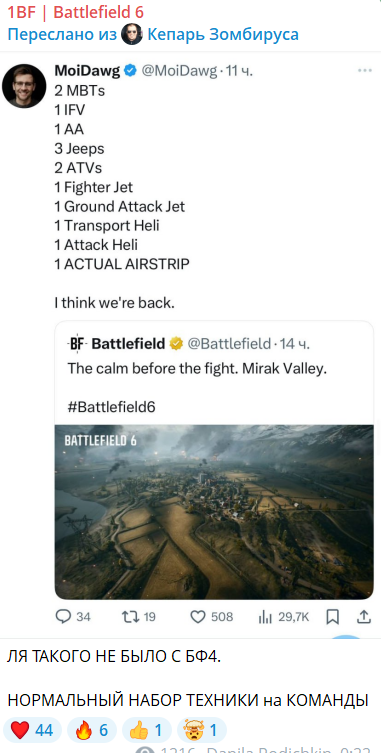Click the retweet icon showing 19

tap(130, 617)
